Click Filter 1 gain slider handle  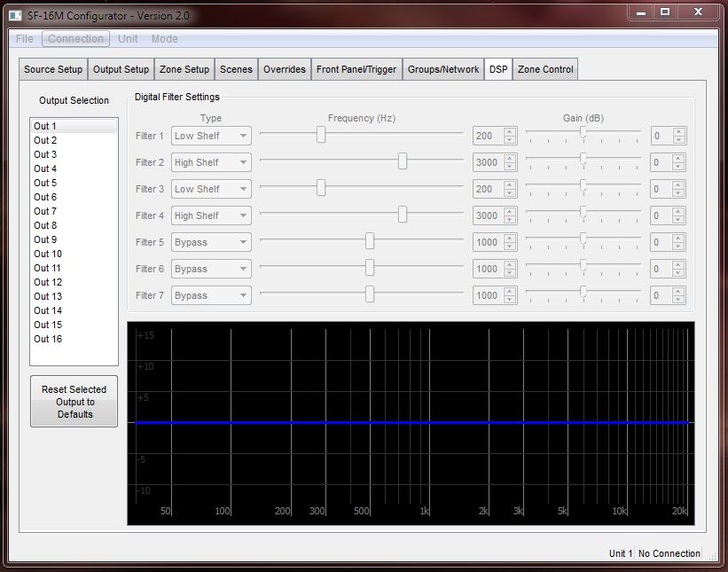tap(583, 133)
